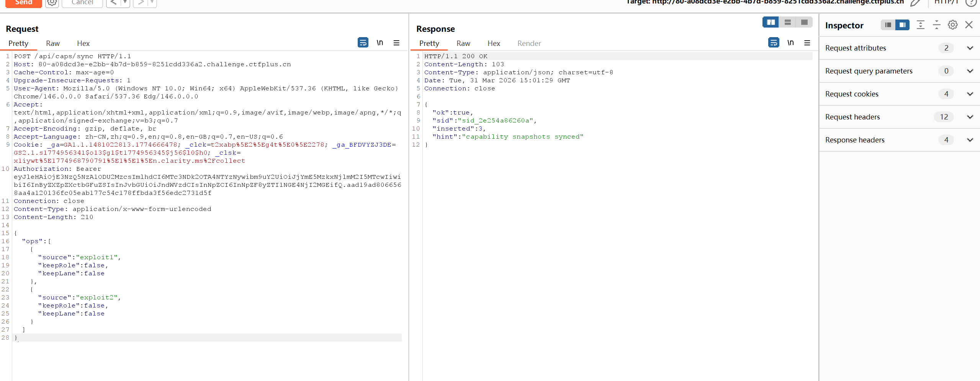Open Inspector settings gear icon
980x381 pixels.
[x=952, y=25]
